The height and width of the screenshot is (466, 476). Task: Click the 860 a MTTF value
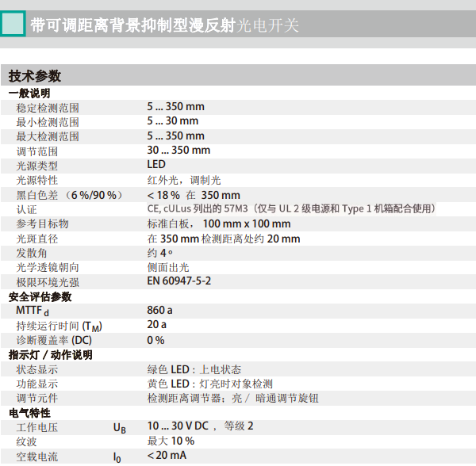pyautogui.click(x=159, y=311)
